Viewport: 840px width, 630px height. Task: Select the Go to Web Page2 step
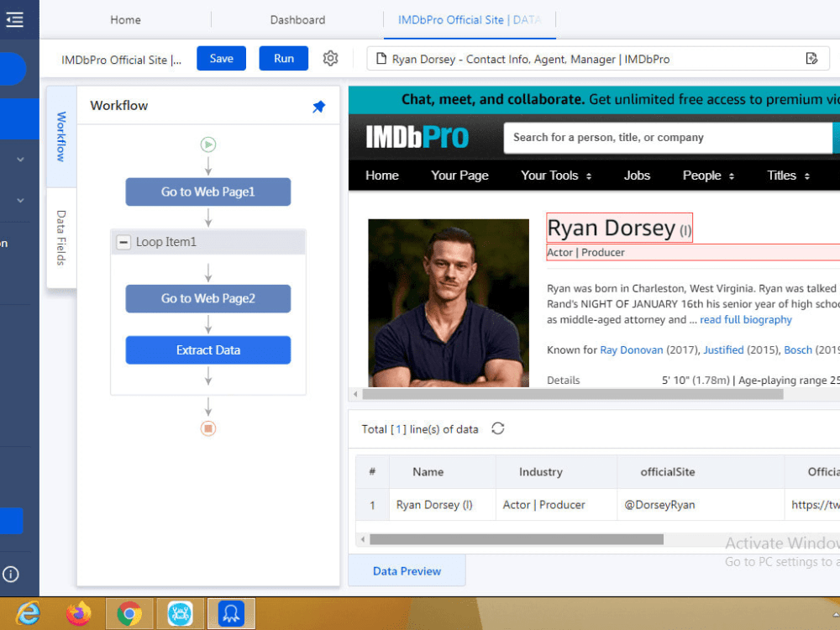pyautogui.click(x=207, y=298)
